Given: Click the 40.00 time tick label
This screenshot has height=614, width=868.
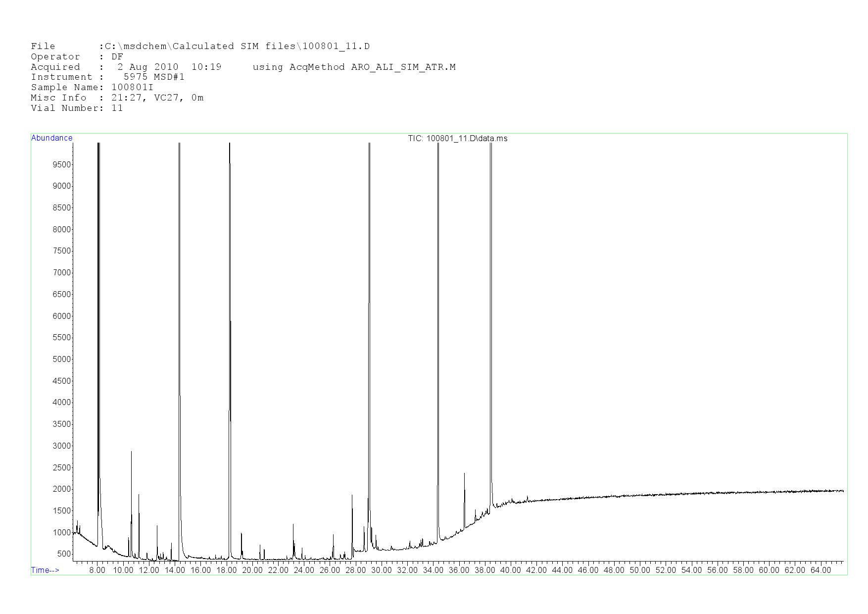Looking at the screenshot, I should [510, 570].
